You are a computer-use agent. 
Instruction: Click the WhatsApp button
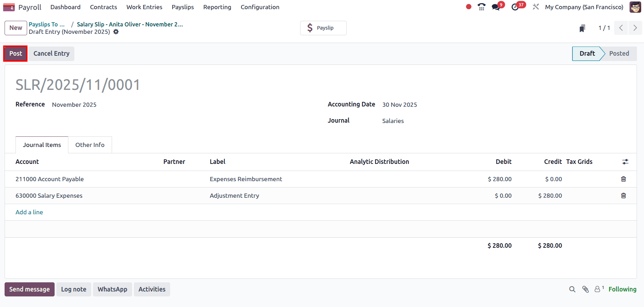(112, 289)
